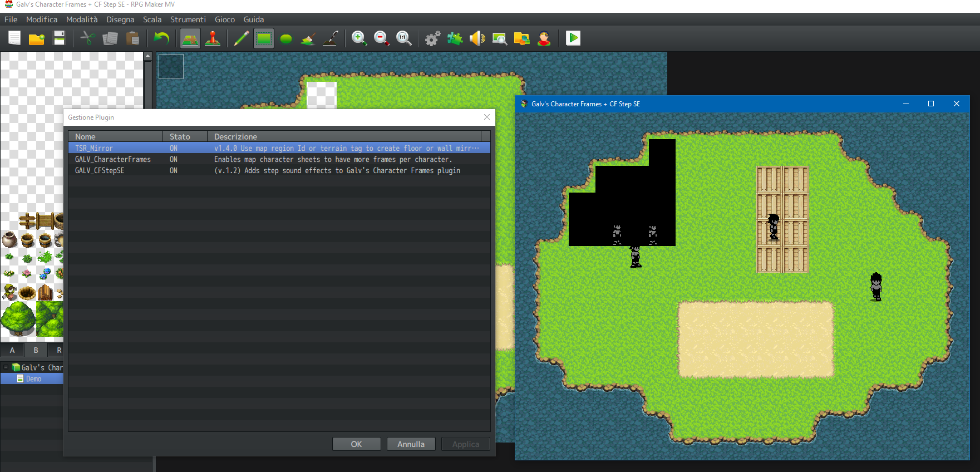The height and width of the screenshot is (472, 980).
Task: Switch to Event editing mode icon
Action: coord(213,38)
